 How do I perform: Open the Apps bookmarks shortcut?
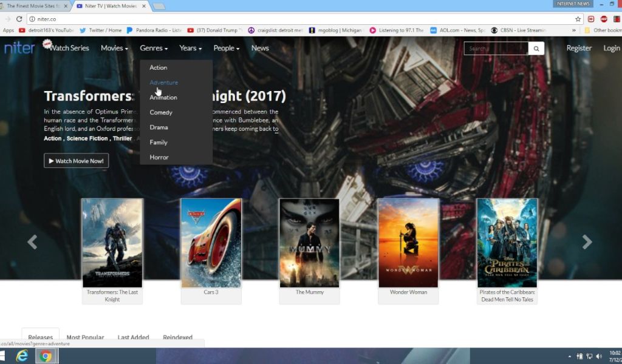[x=7, y=30]
